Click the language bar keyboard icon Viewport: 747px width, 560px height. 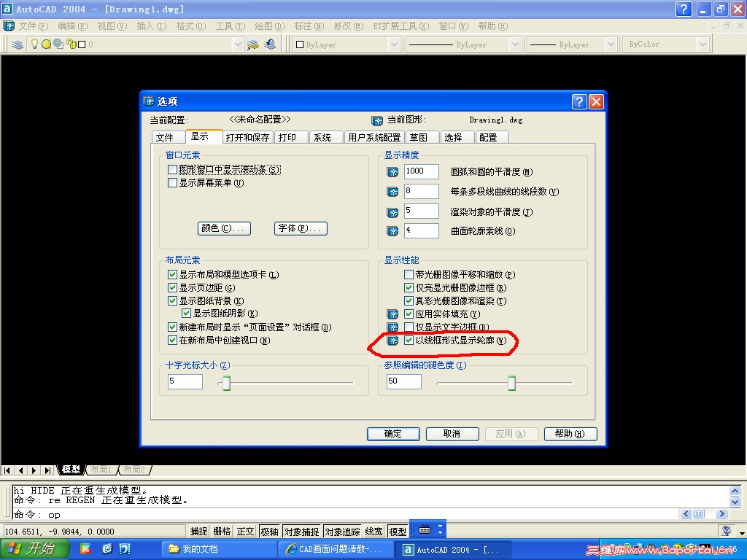(425, 529)
